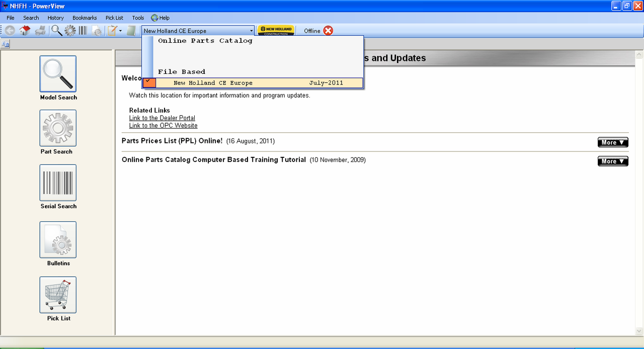The image size is (644, 349).
Task: Expand the New Holland CE Europe combo box
Action: pos(251,31)
